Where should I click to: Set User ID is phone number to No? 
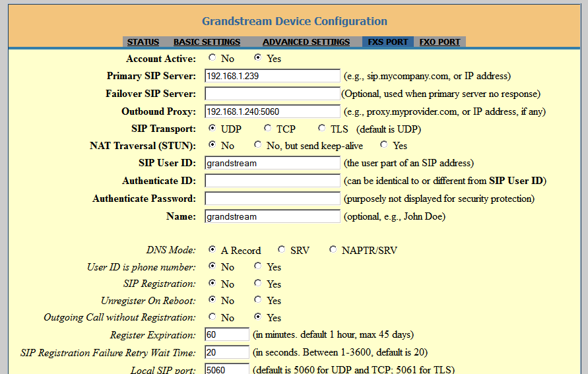tap(212, 266)
